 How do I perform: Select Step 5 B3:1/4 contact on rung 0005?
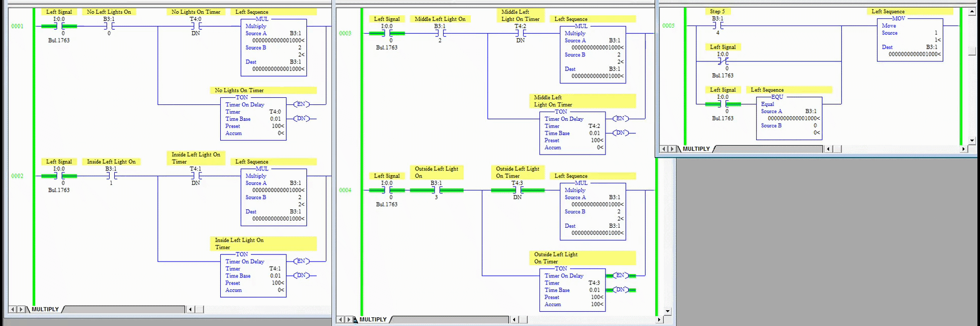tap(718, 26)
